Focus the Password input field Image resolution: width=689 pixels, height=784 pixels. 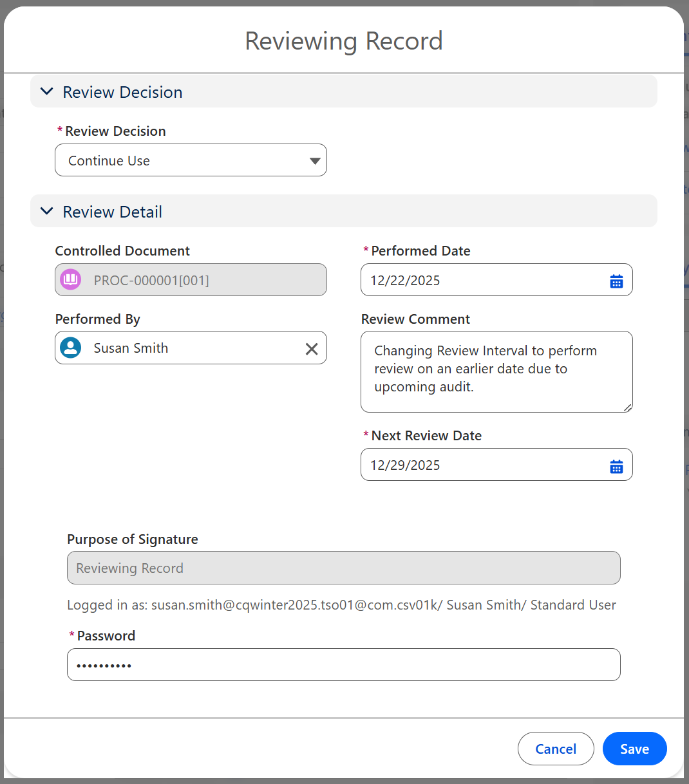pyautogui.click(x=343, y=664)
